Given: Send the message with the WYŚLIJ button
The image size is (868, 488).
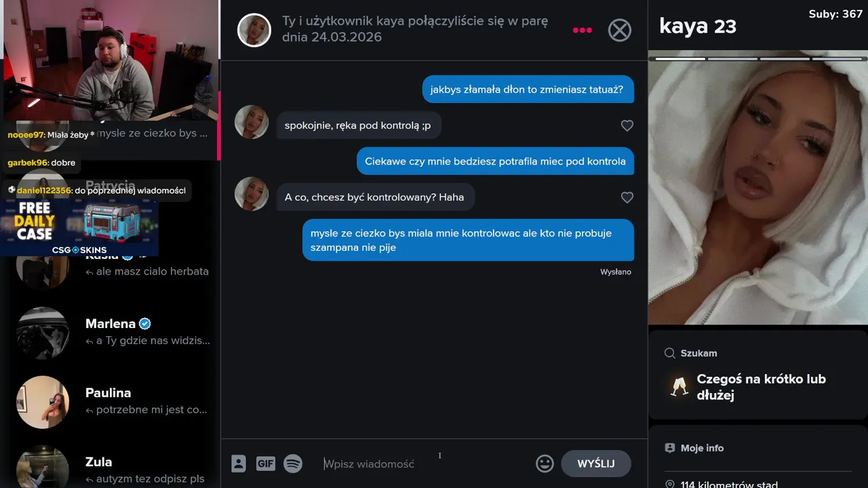Looking at the screenshot, I should (596, 464).
